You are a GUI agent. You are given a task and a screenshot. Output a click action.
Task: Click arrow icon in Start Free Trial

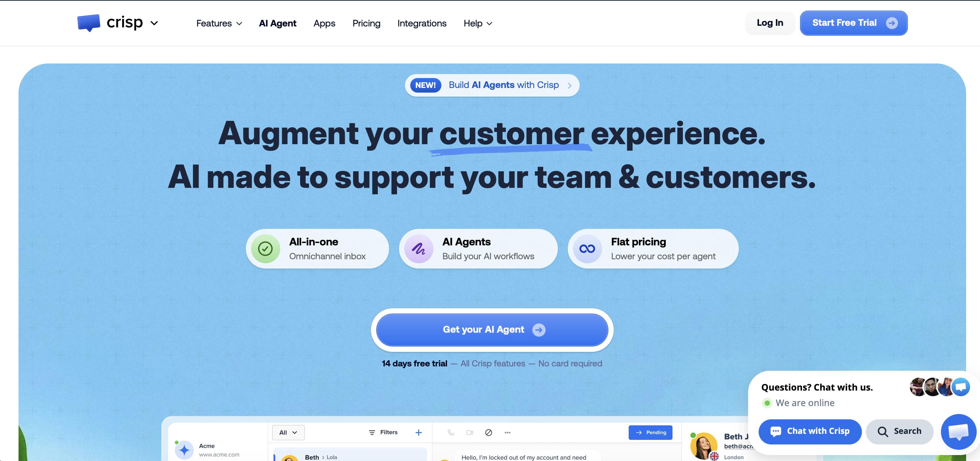pyautogui.click(x=892, y=23)
